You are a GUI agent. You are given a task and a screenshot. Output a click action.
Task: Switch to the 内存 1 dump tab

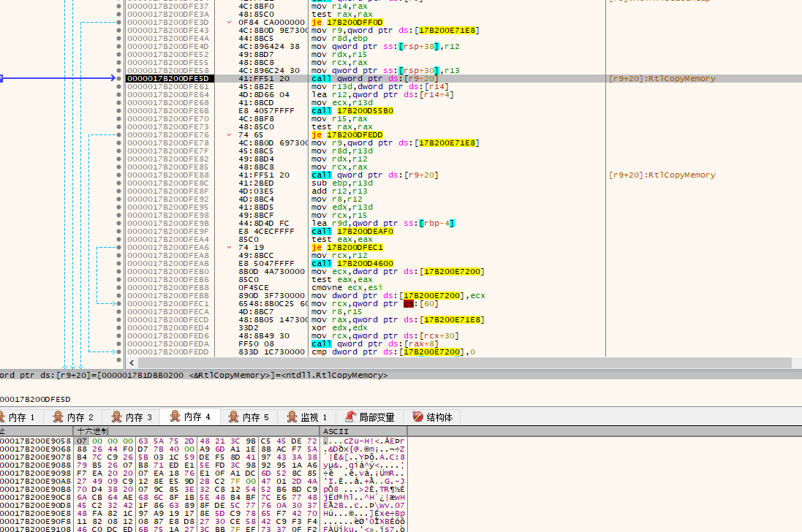tap(16, 417)
